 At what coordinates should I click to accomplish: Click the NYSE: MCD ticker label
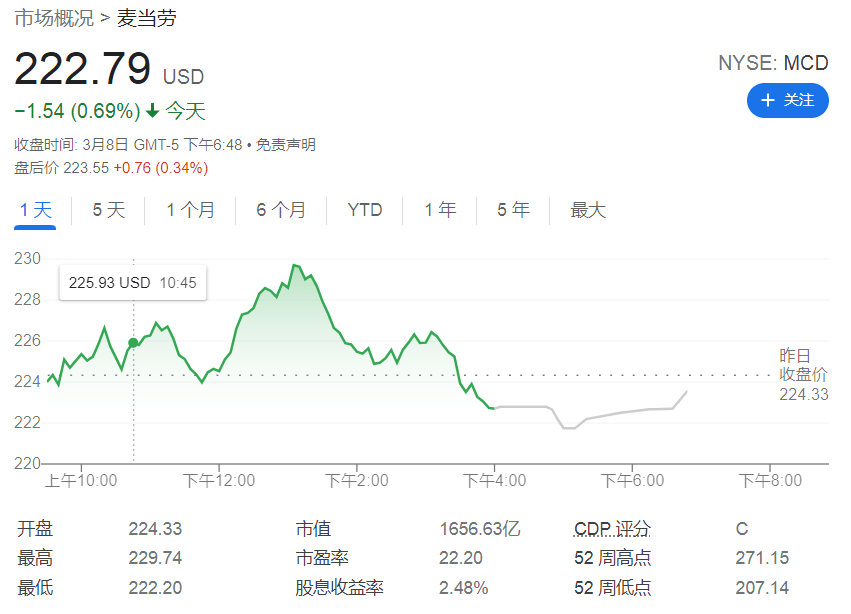click(x=773, y=63)
